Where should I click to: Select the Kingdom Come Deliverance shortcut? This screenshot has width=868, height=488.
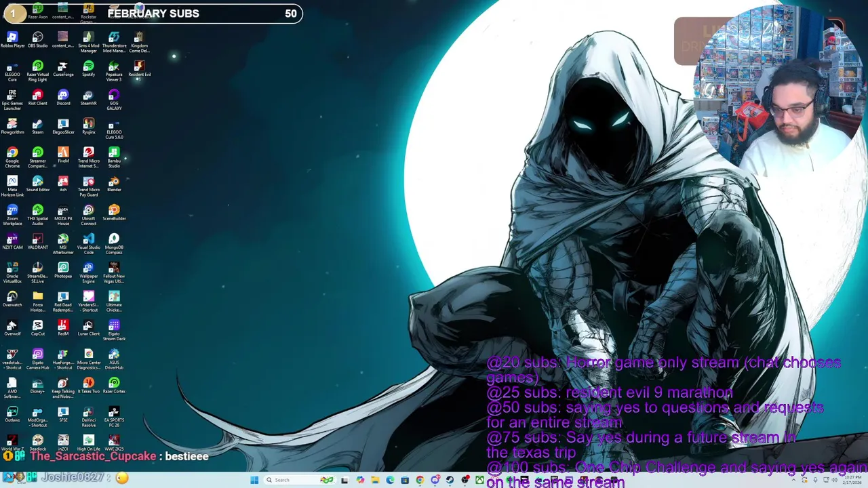(x=139, y=42)
